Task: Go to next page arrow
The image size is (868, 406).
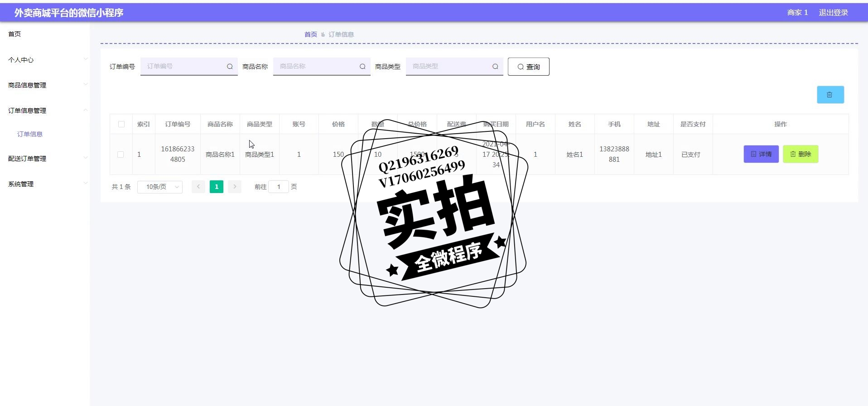Action: pyautogui.click(x=235, y=187)
